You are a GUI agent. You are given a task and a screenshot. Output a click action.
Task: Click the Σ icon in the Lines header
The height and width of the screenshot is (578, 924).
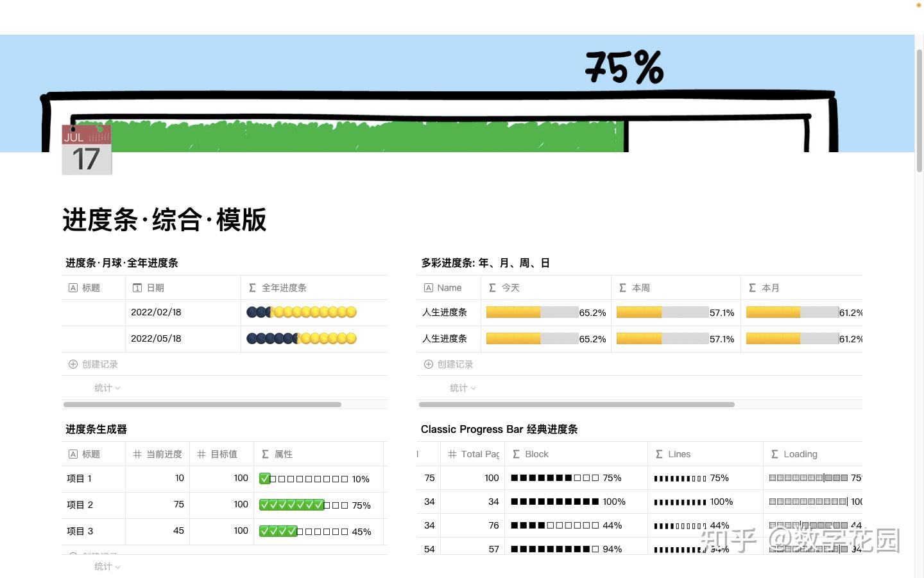[x=658, y=454]
